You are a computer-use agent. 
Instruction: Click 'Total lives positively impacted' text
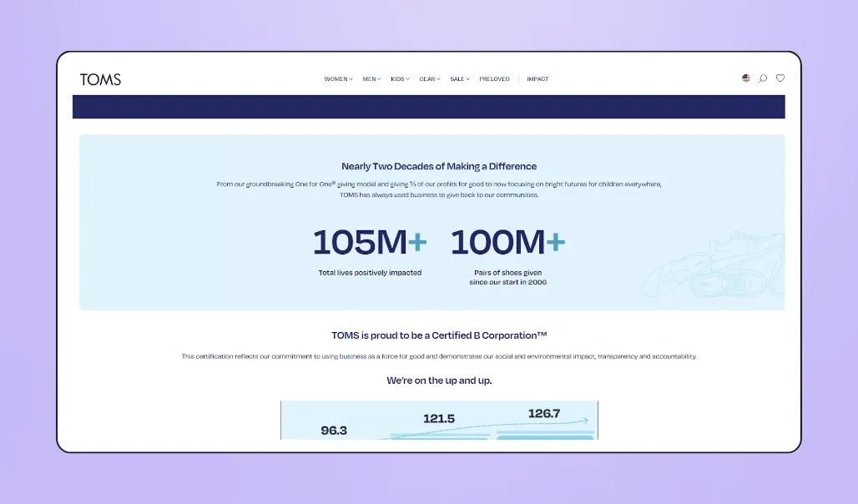[x=370, y=273]
